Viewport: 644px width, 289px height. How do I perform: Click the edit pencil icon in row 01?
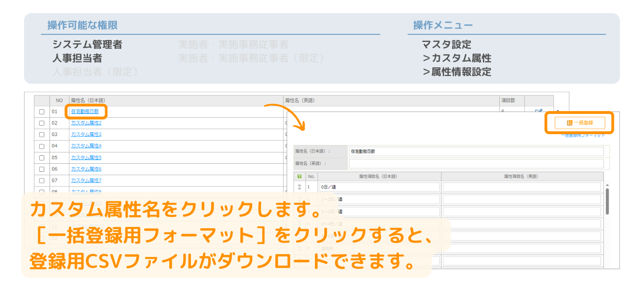pyautogui.click(x=538, y=111)
